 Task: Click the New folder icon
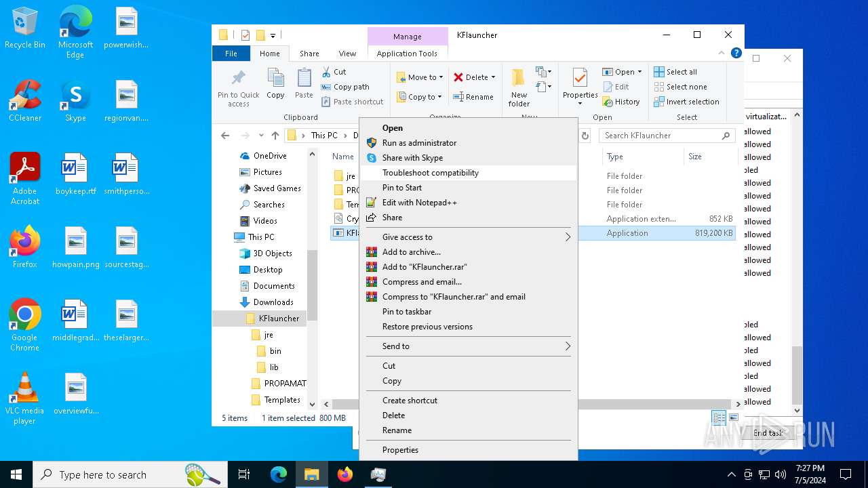click(x=519, y=88)
